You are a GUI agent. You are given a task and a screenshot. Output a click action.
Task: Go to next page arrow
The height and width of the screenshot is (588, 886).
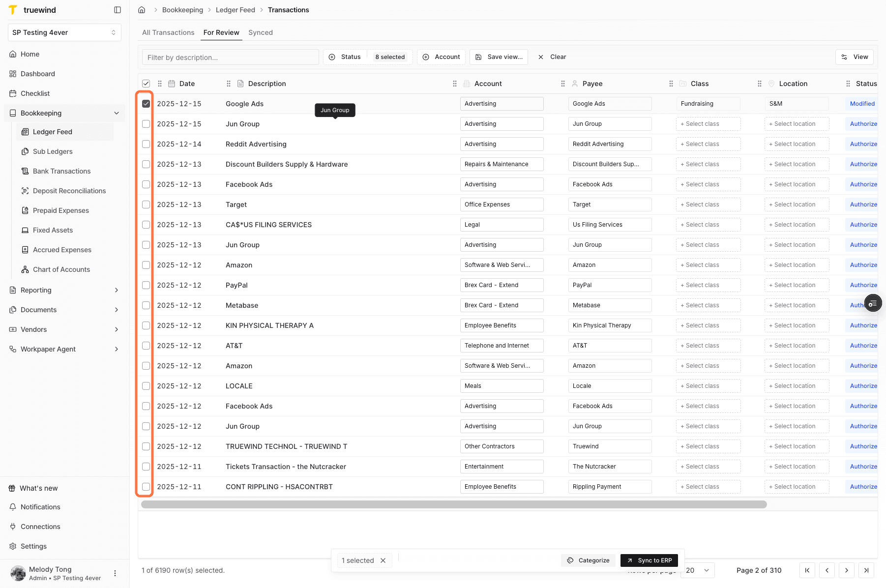tap(847, 570)
